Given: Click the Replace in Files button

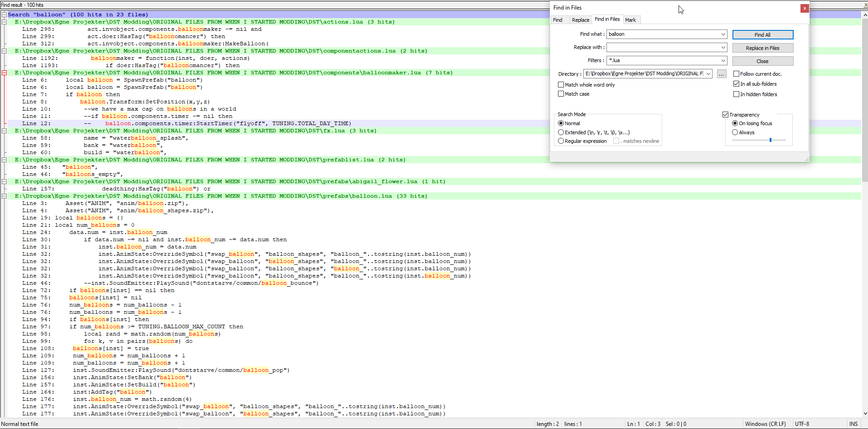Looking at the screenshot, I should coord(762,48).
